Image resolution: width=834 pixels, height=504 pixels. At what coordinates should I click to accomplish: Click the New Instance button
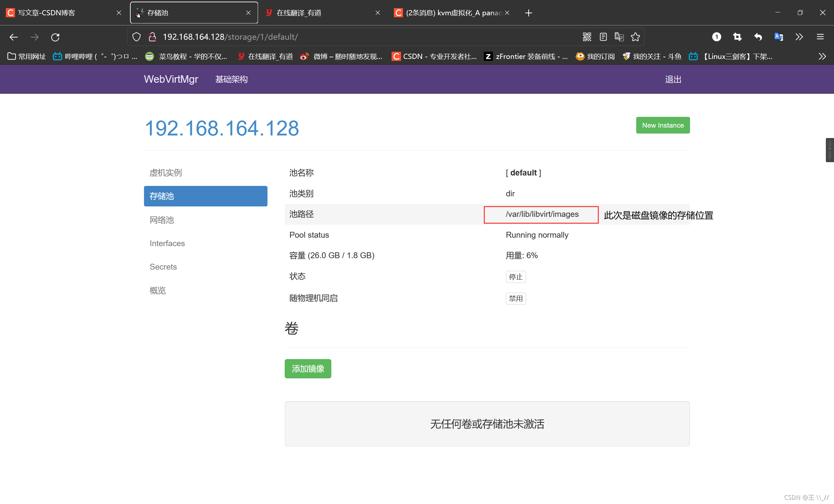(x=662, y=125)
